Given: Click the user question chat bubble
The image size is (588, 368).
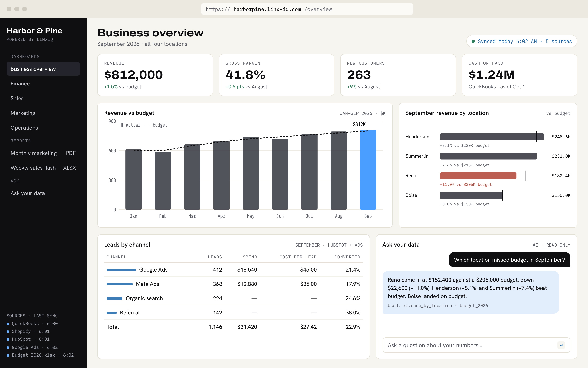Looking at the screenshot, I should click(510, 260).
